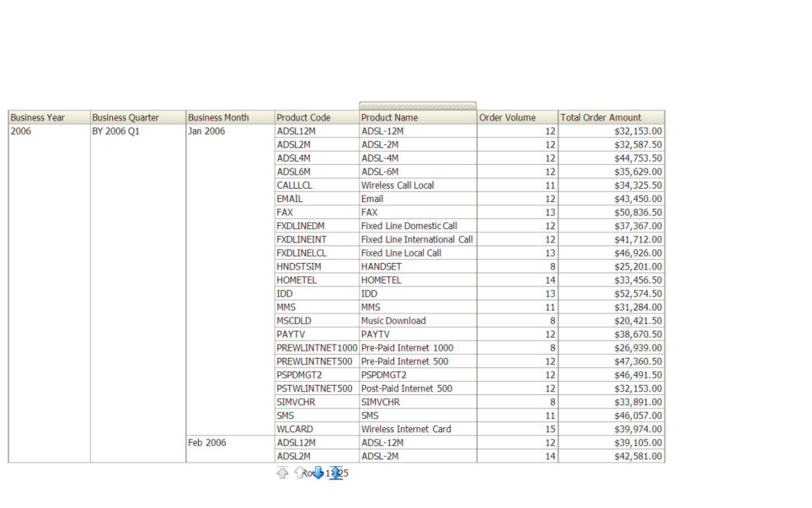Grab the Product Name column drag handle
This screenshot has height=508, width=812.
coord(417,106)
